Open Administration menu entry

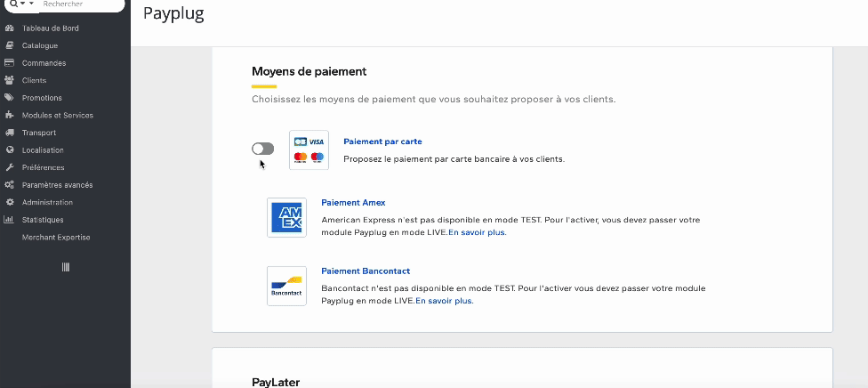pyautogui.click(x=48, y=202)
